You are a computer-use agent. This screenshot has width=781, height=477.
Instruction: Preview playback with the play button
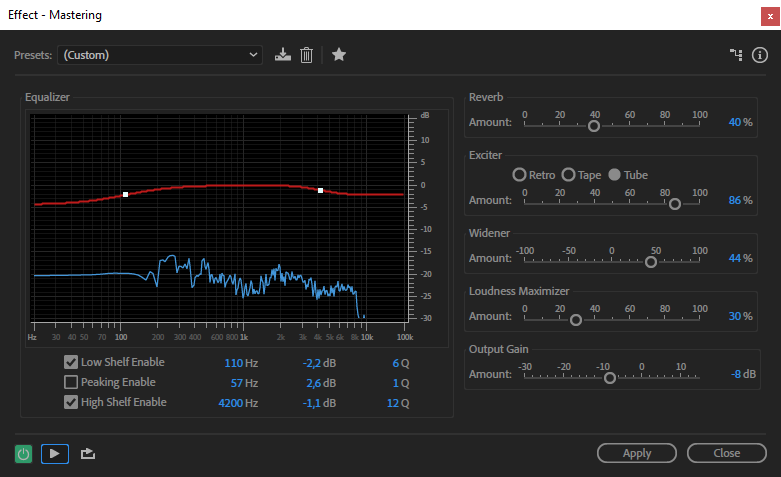pyautogui.click(x=55, y=454)
